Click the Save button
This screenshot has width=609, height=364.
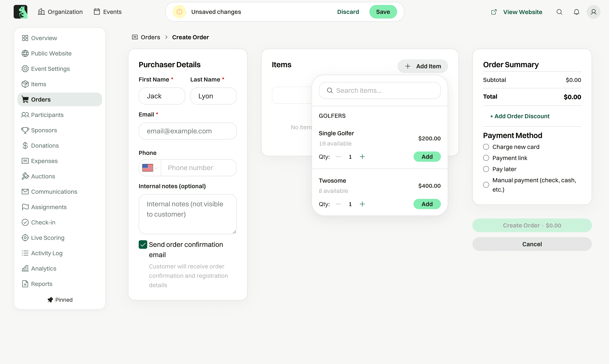(x=383, y=12)
